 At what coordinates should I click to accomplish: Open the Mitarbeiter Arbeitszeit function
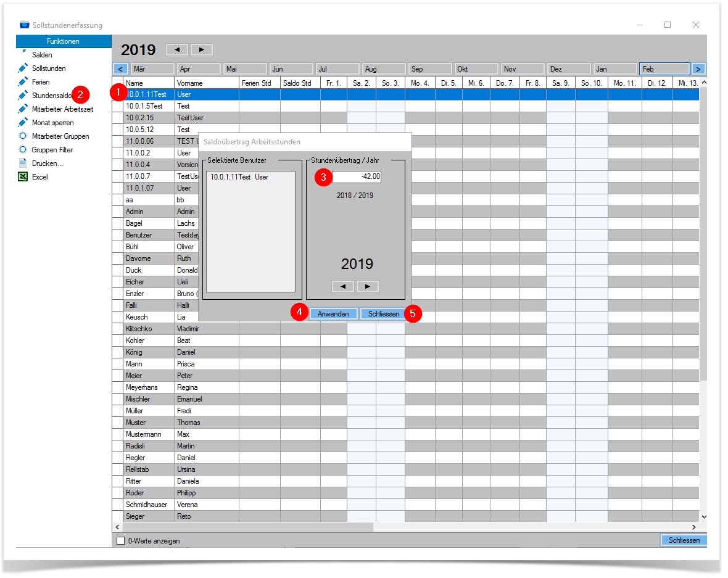point(63,109)
